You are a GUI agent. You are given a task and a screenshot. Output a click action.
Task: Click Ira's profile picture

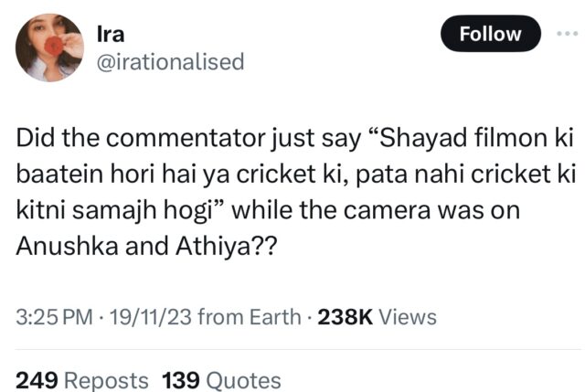point(49,46)
